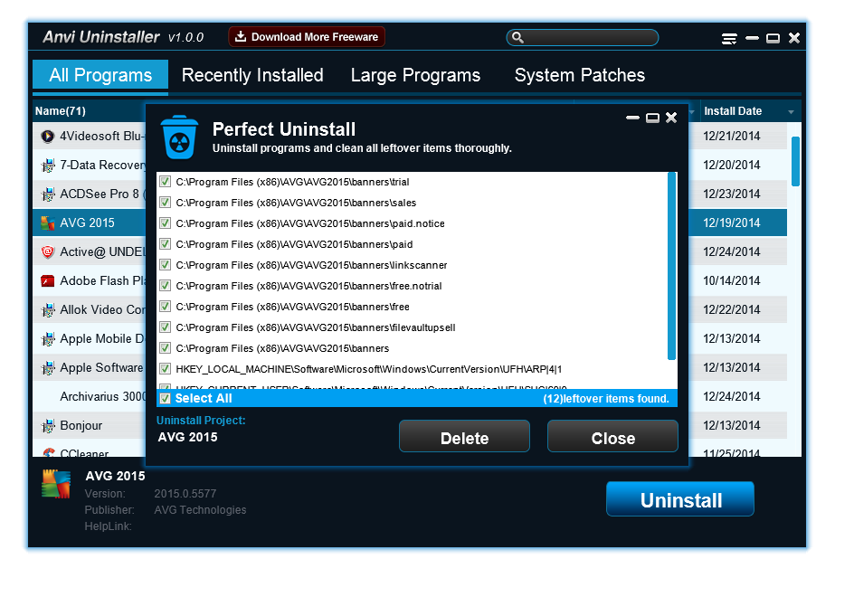This screenshot has width=854, height=616.
Task: Click the Adobe Flash Player icon
Action: point(47,280)
